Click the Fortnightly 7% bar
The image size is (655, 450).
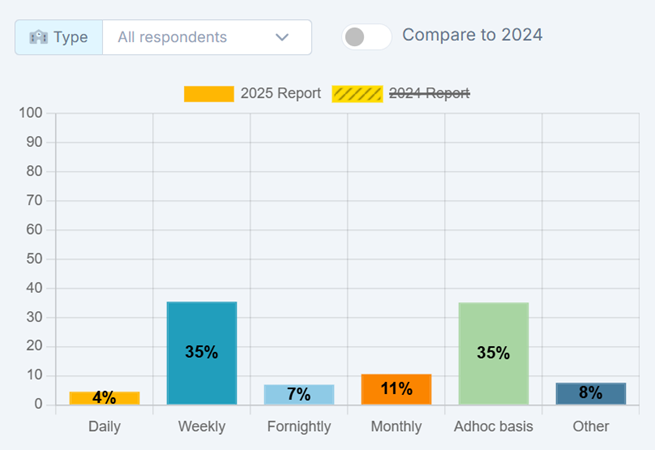click(x=299, y=394)
